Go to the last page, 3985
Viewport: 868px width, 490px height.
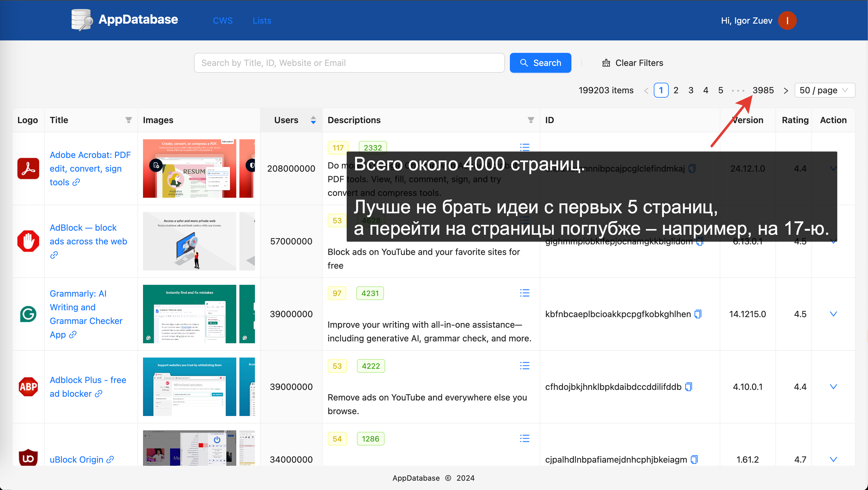coord(763,90)
